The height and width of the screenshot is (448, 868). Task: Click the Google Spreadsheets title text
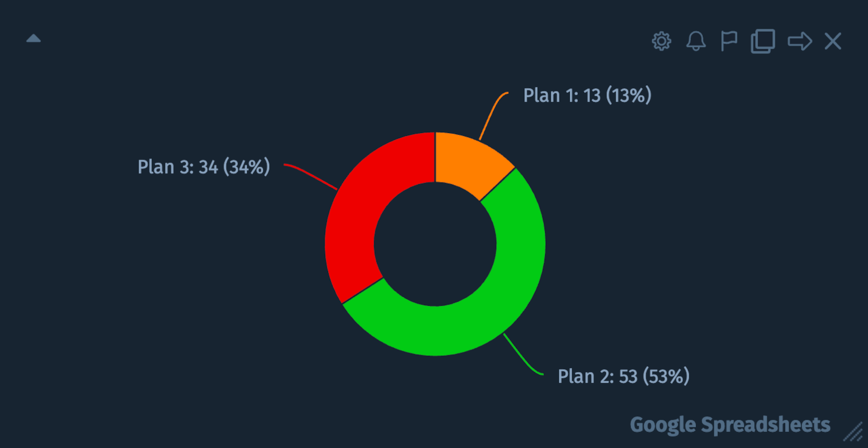[x=730, y=425]
